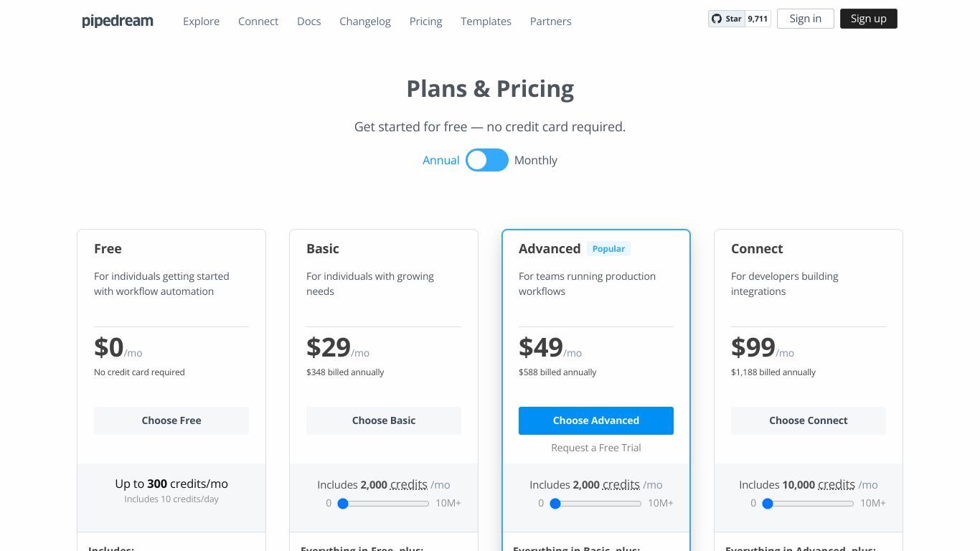980x551 pixels.
Task: Open the Explore menu item
Action: tap(201, 22)
